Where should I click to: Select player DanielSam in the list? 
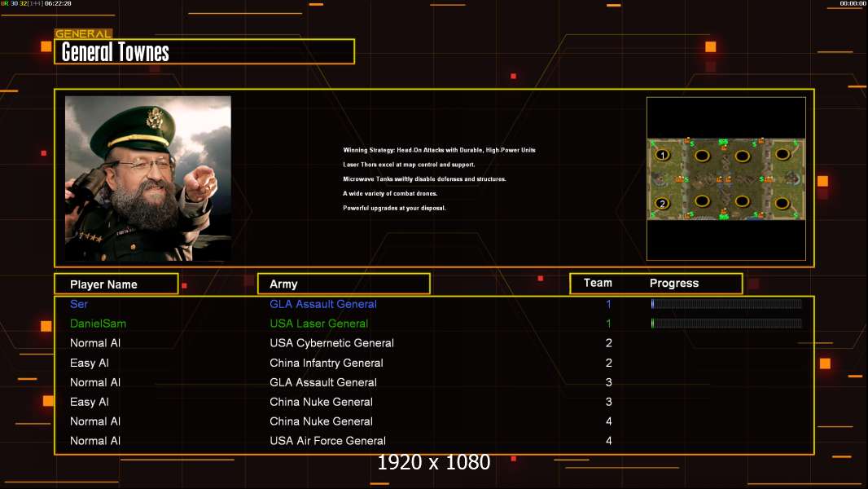98,324
